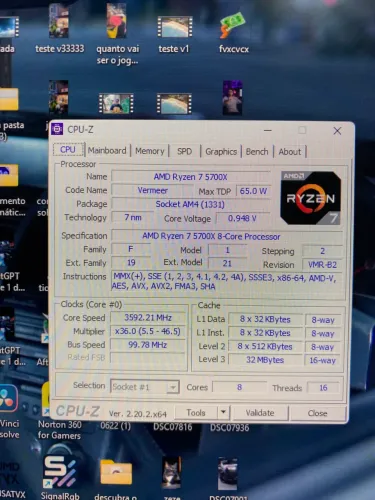This screenshot has width=375, height=500.
Task: Open the Memory tab in CPU-Z
Action: point(150,151)
